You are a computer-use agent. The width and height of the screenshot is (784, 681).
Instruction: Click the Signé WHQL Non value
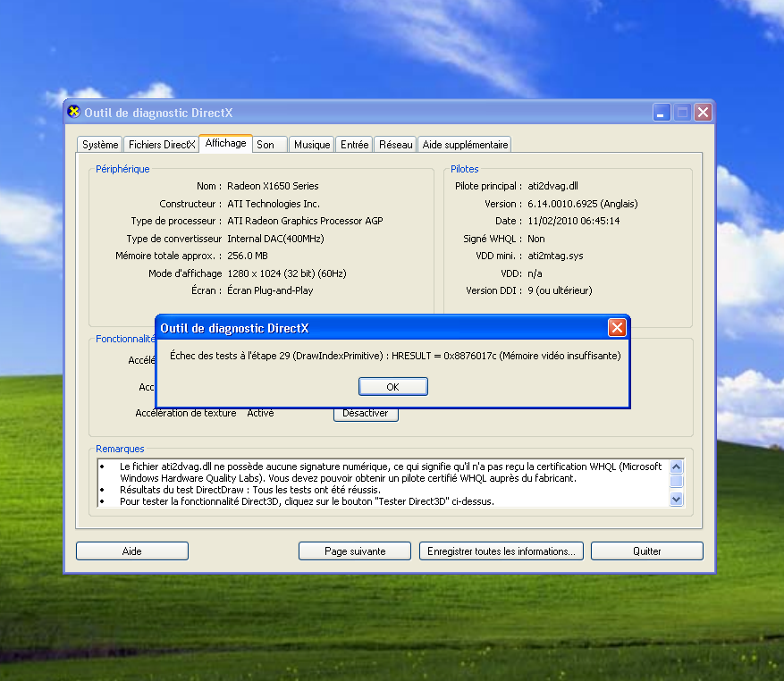click(536, 239)
